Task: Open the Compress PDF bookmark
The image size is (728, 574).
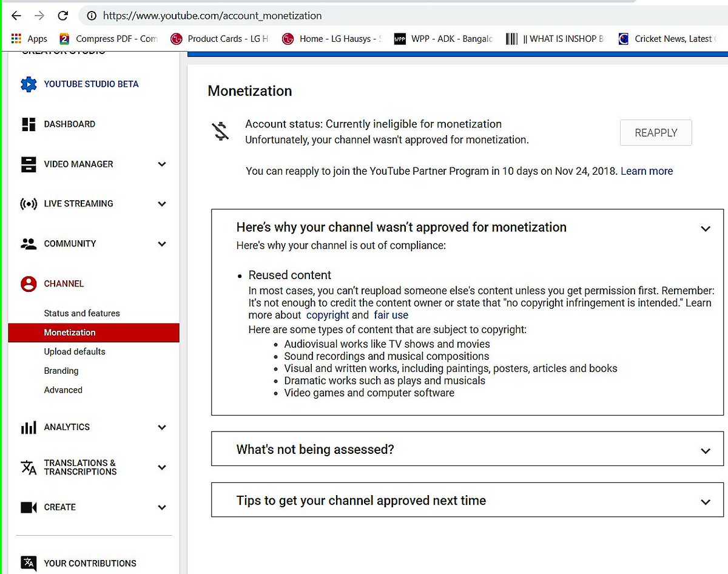Action: pos(109,39)
